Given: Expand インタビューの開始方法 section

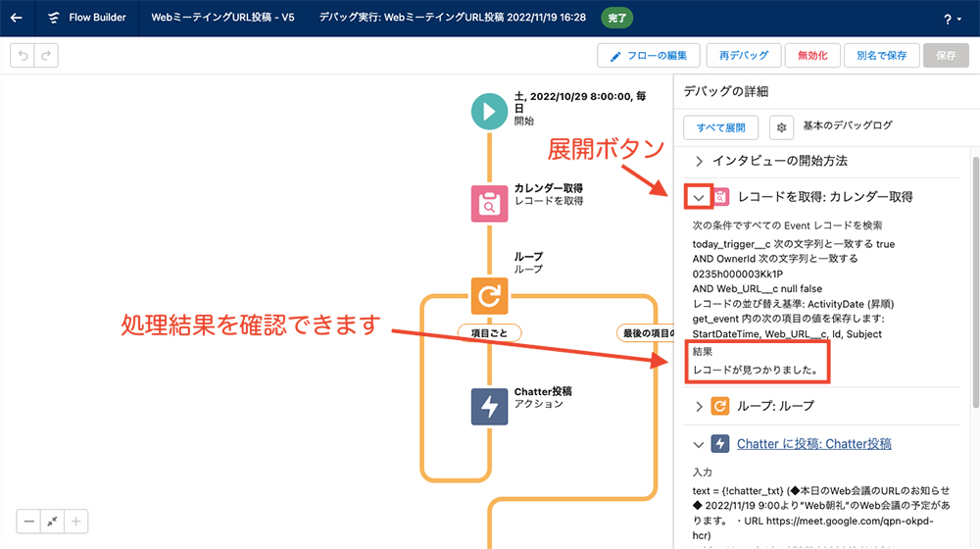Looking at the screenshot, I should [x=699, y=162].
